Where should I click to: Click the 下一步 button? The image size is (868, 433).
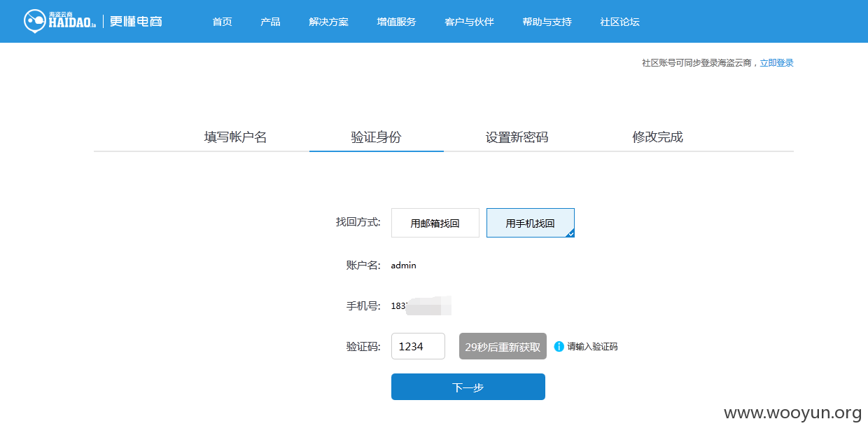[x=468, y=387]
